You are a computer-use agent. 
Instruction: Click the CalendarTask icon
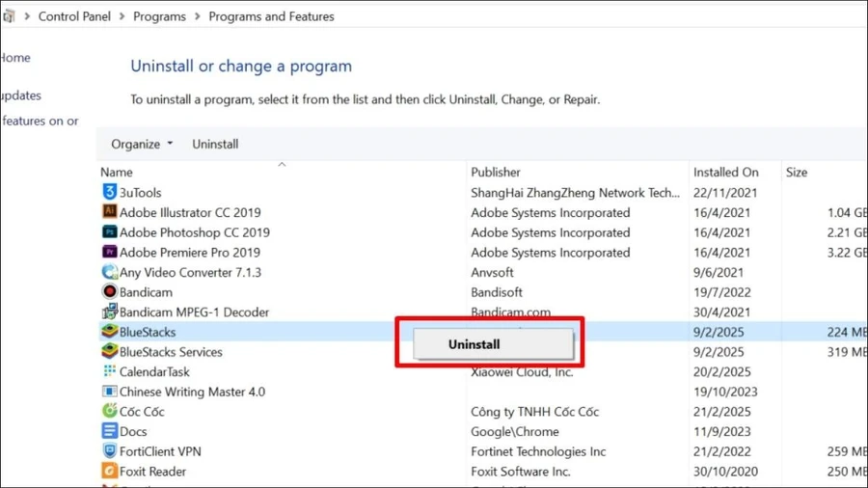[x=110, y=370]
